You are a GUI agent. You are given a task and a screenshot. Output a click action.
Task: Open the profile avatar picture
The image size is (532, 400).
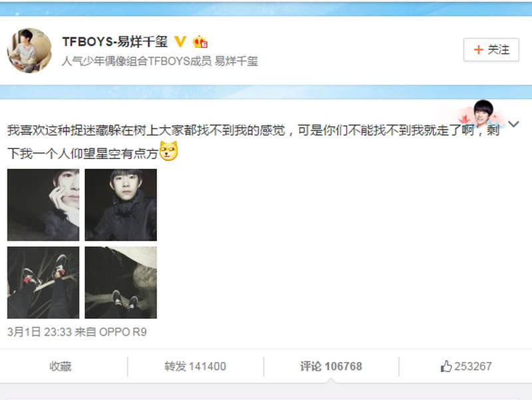(x=29, y=51)
